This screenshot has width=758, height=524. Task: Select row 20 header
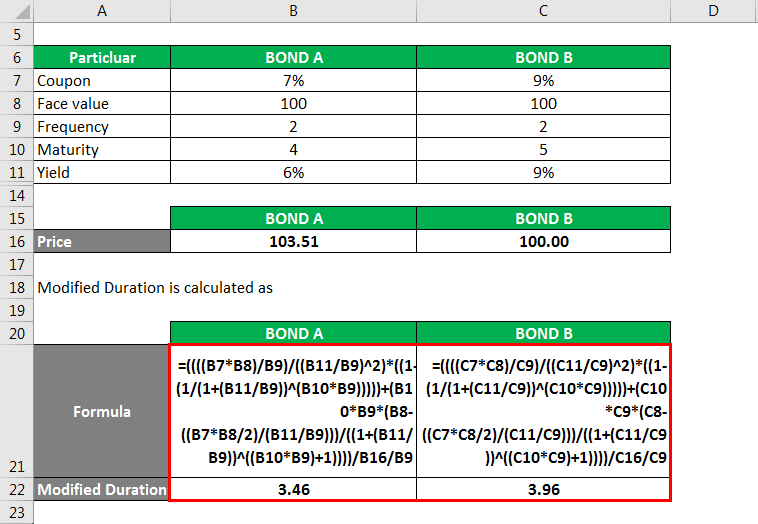(x=16, y=333)
